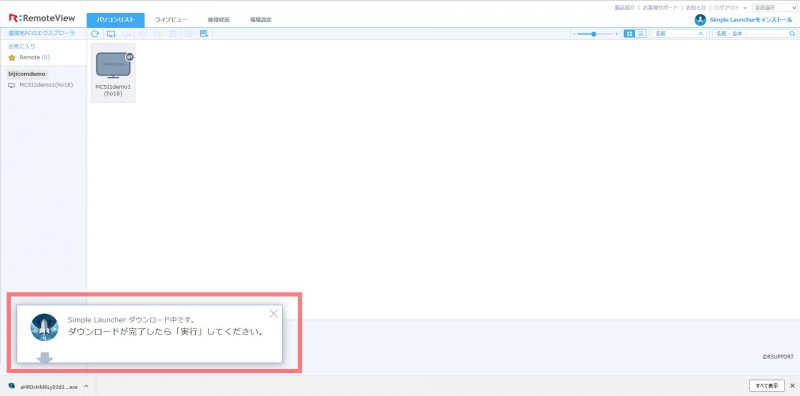This screenshot has height=396, width=800.
Task: Click the downloaded exe file icon in download bar
Action: [12, 386]
